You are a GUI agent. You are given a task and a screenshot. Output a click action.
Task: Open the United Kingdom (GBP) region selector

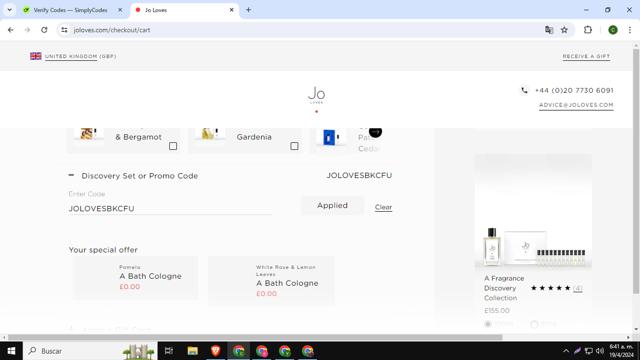click(80, 56)
